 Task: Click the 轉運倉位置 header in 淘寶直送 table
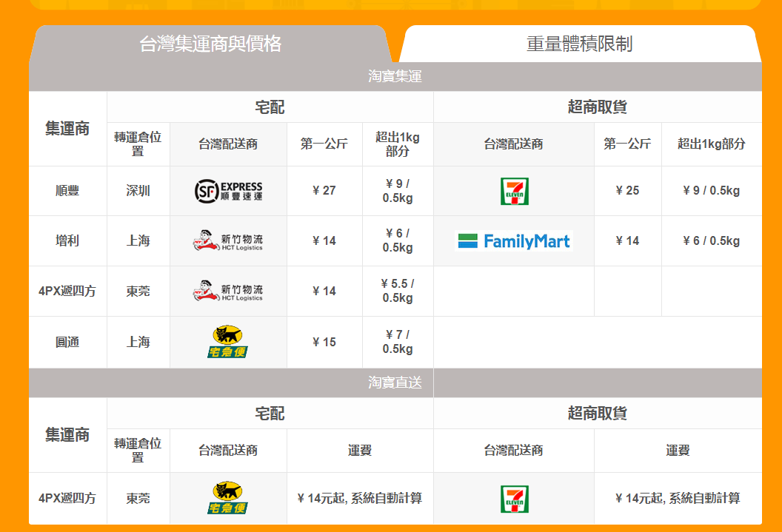[138, 451]
